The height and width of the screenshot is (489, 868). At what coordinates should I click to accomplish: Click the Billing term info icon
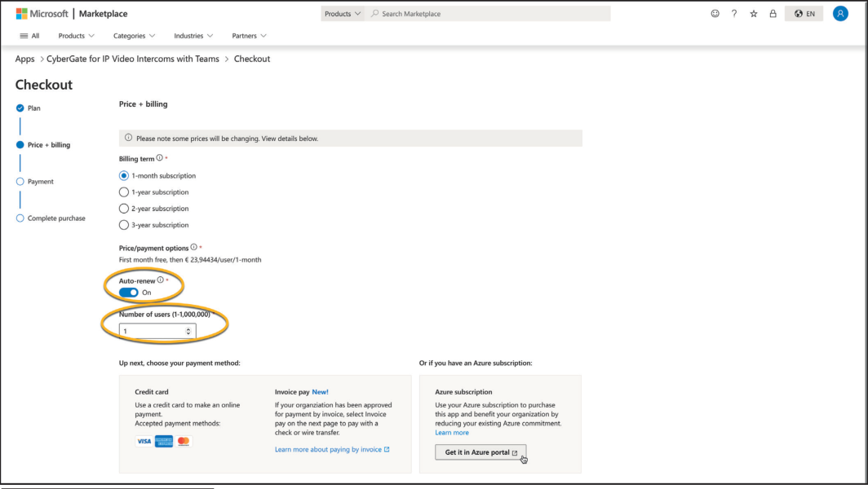tap(159, 159)
